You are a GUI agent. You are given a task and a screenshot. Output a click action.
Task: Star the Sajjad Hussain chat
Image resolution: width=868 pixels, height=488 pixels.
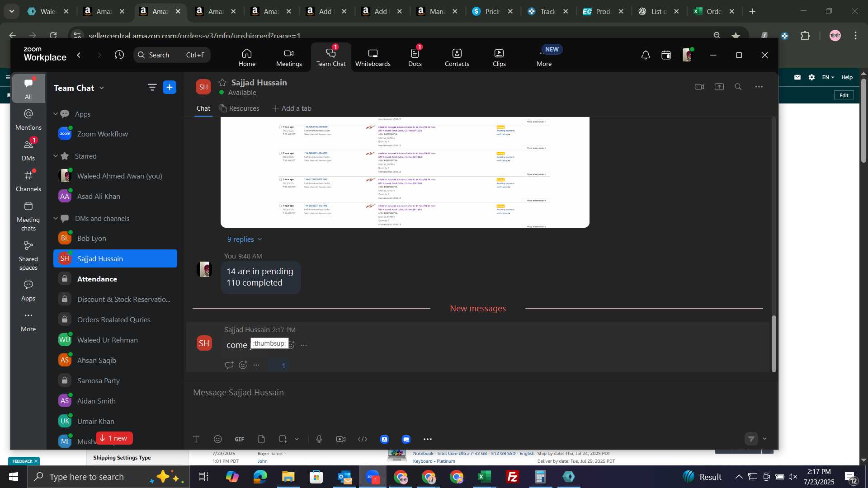[222, 82]
